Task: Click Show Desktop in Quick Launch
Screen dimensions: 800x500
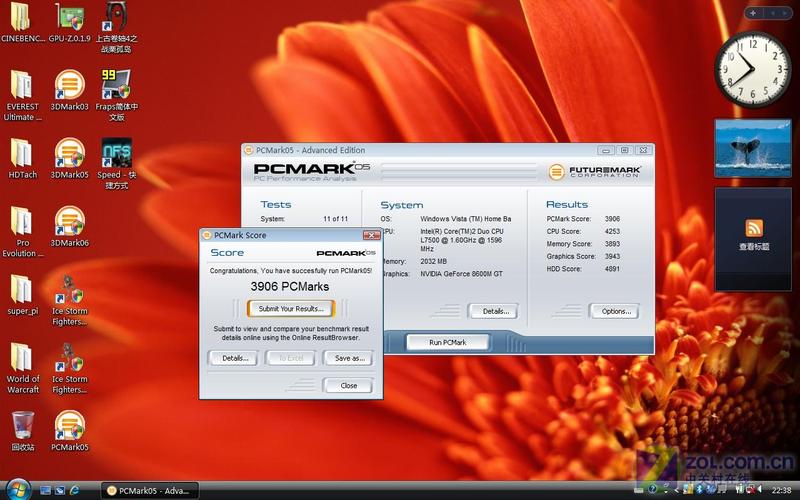Action: [45, 491]
